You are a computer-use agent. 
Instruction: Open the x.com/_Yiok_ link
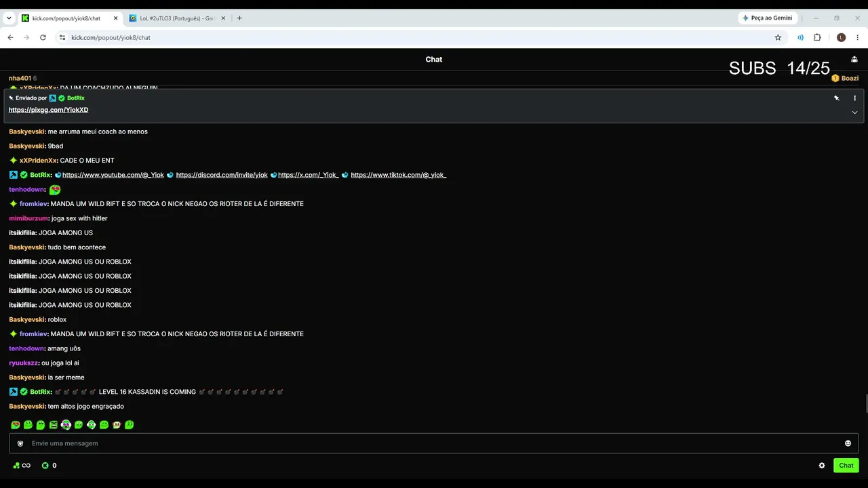(x=308, y=175)
